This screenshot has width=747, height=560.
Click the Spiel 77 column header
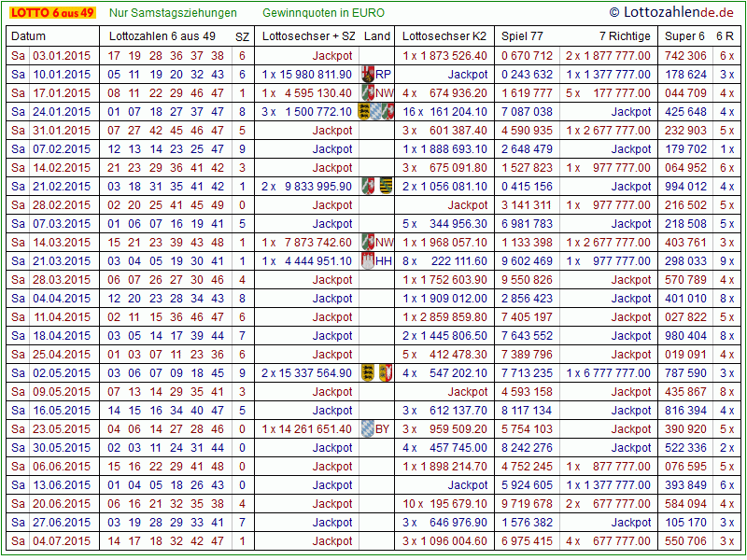(523, 36)
